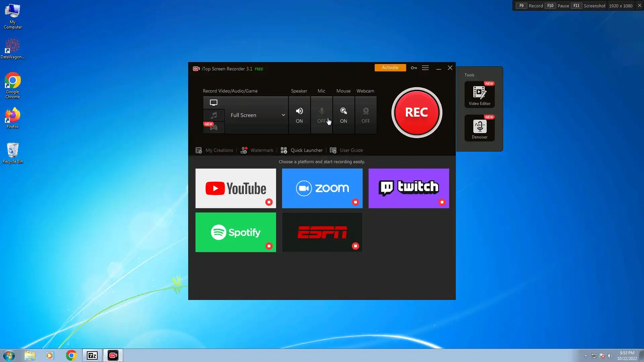
Task: Turn on the Mic recording
Action: (x=321, y=115)
